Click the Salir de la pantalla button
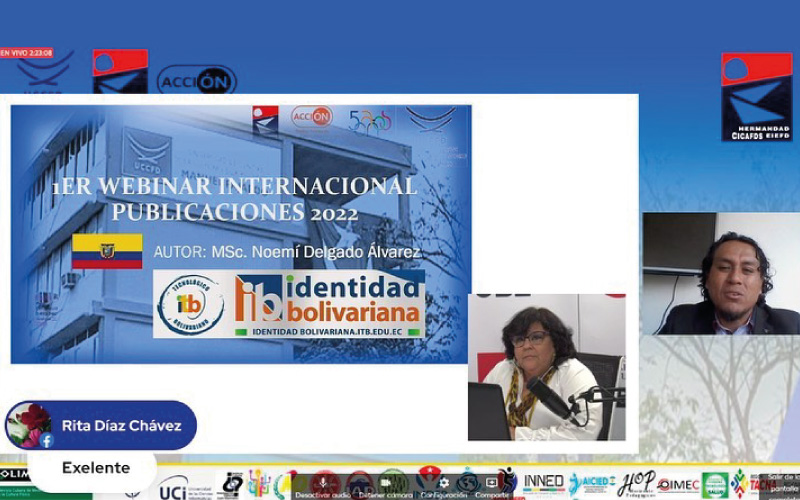 coord(781,486)
